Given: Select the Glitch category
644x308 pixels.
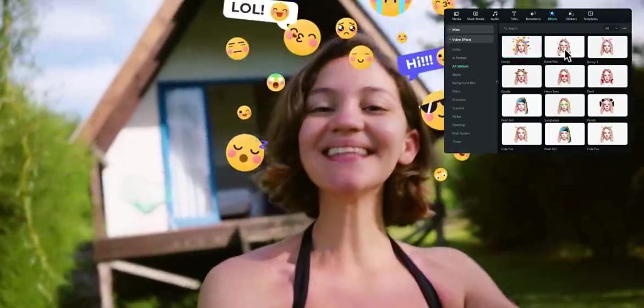Looking at the screenshot, I should (456, 91).
